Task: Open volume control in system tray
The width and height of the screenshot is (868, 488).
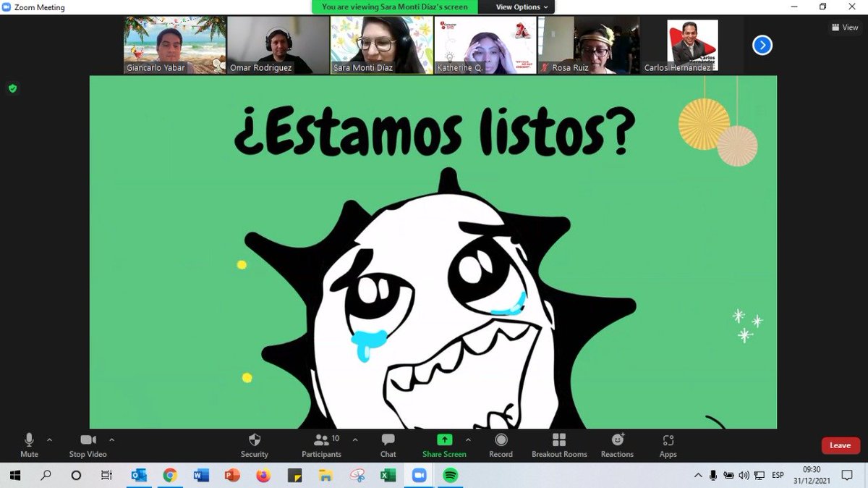Action: coord(744,476)
